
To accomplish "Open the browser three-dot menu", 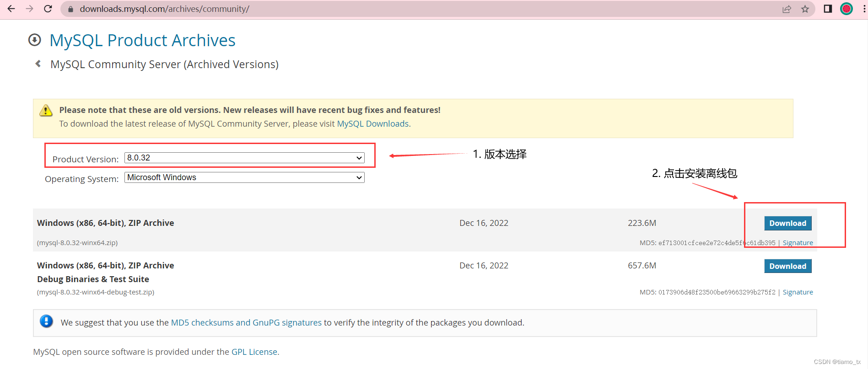I will 864,9.
